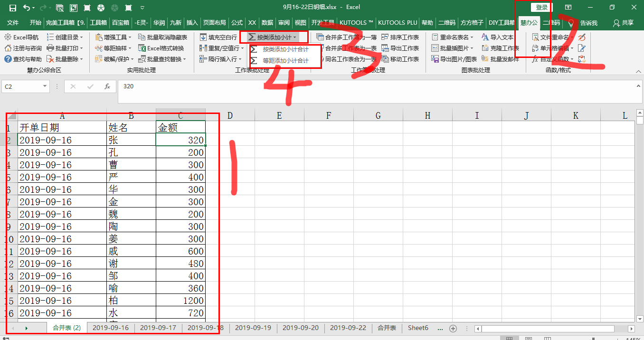Click the Tell Me lightbulb icon
This screenshot has height=340, width=644.
click(x=571, y=22)
